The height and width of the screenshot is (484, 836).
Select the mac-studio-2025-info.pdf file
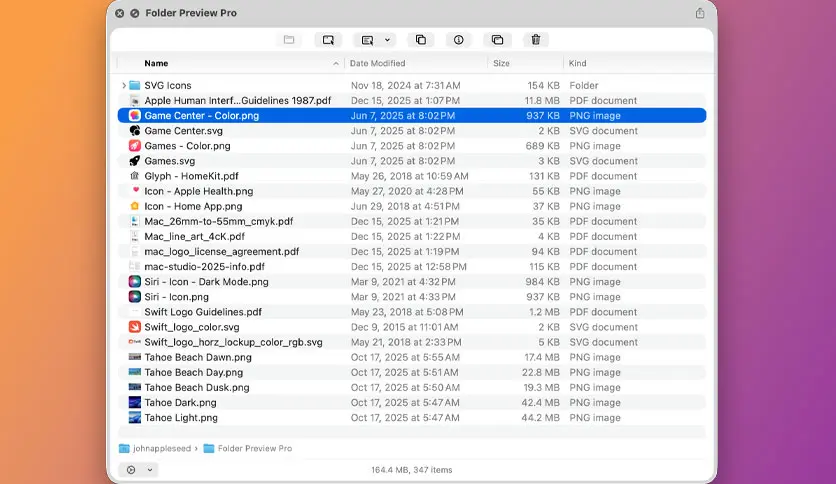pyautogui.click(x=412, y=267)
